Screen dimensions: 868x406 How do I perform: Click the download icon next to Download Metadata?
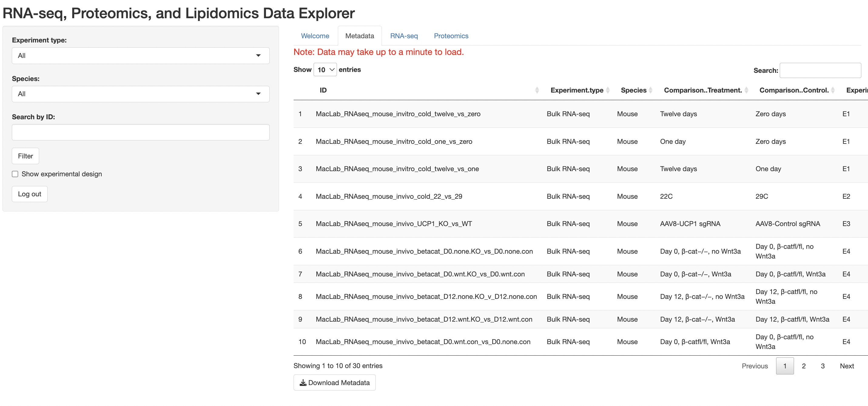point(303,382)
